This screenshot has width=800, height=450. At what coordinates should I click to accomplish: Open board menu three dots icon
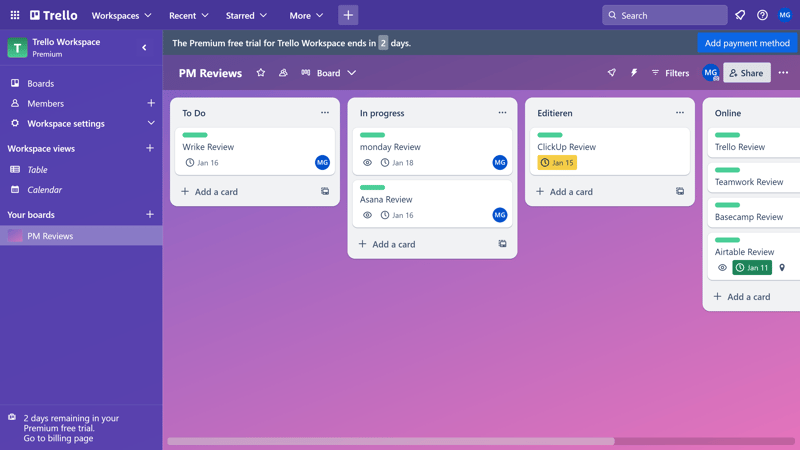click(783, 73)
